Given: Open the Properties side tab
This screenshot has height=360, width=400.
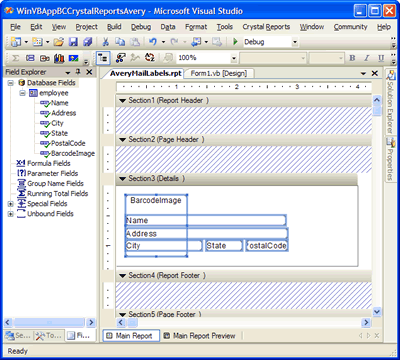Looking at the screenshot, I should (390, 159).
